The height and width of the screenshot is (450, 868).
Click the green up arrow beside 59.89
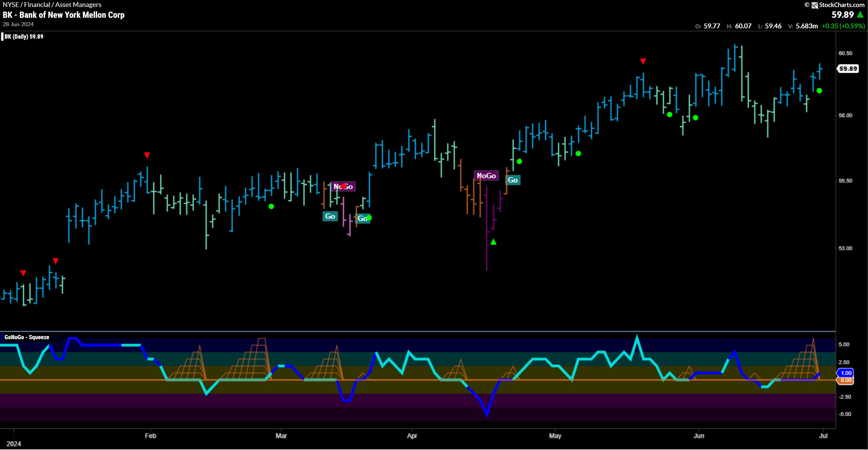860,15
